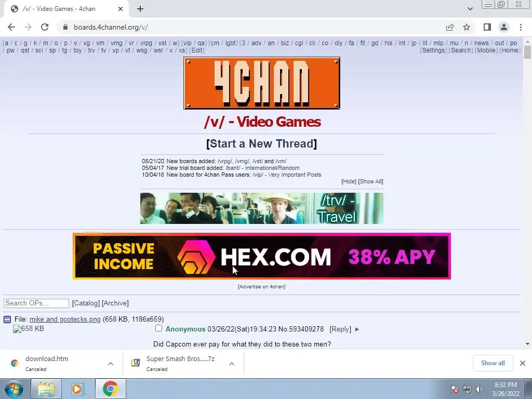Click the Anonymous poster name
This screenshot has height=399, width=532.
pyautogui.click(x=185, y=329)
